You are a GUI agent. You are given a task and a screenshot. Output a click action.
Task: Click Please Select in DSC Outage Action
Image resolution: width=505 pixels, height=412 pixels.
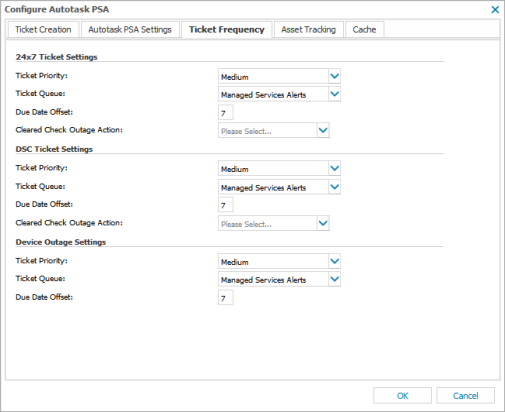(246, 224)
